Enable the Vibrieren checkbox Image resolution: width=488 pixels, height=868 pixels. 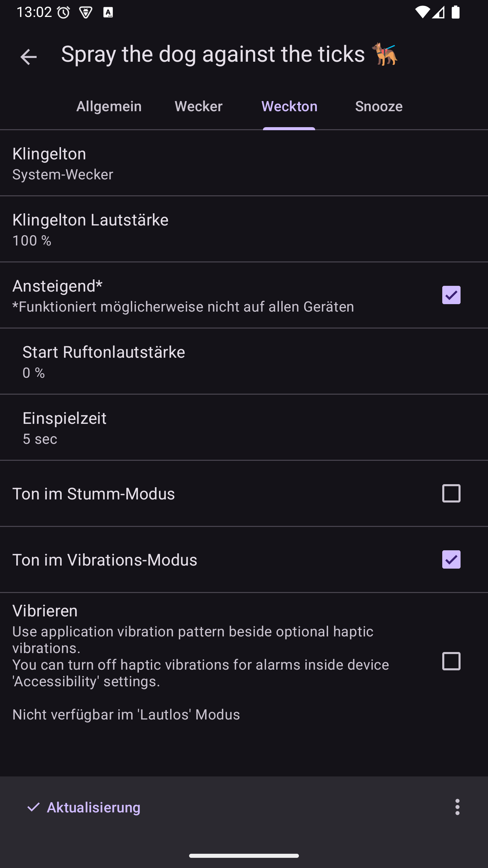coord(451,661)
